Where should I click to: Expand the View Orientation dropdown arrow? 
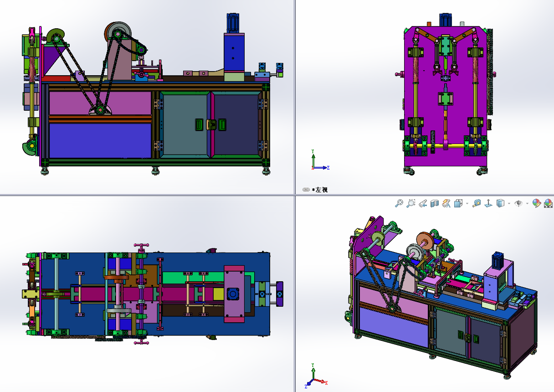pos(467,204)
